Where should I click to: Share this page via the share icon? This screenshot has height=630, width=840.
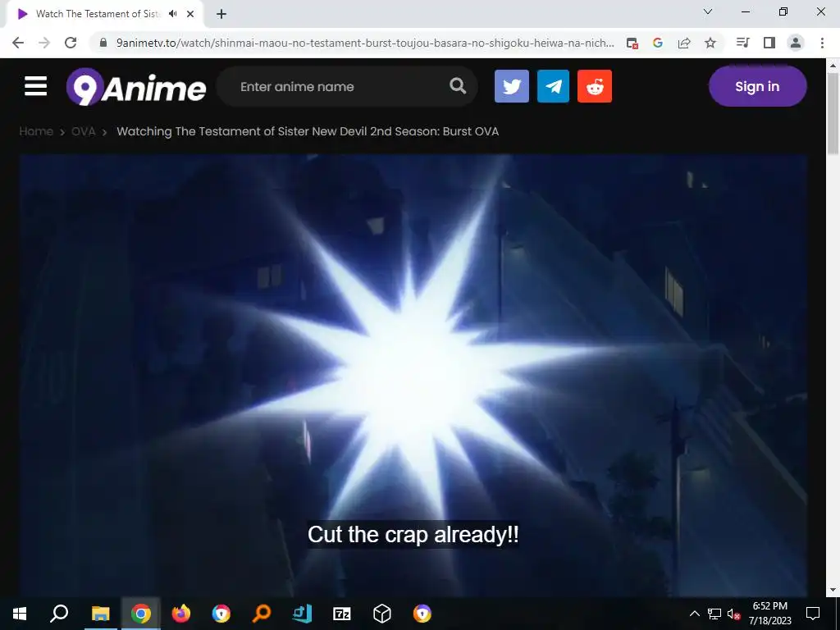(x=684, y=43)
